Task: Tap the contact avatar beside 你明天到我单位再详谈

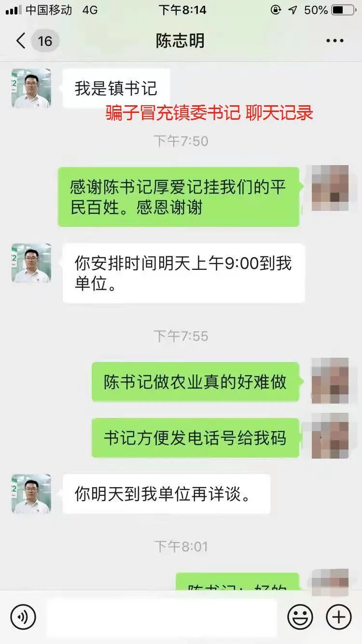Action: [x=31, y=494]
